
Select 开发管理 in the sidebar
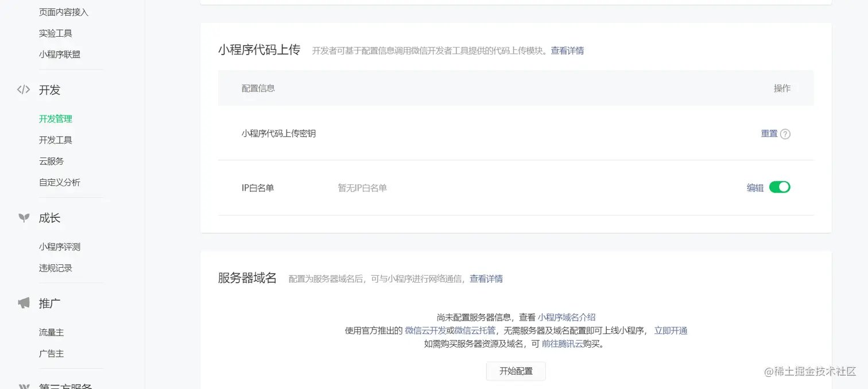coord(56,119)
